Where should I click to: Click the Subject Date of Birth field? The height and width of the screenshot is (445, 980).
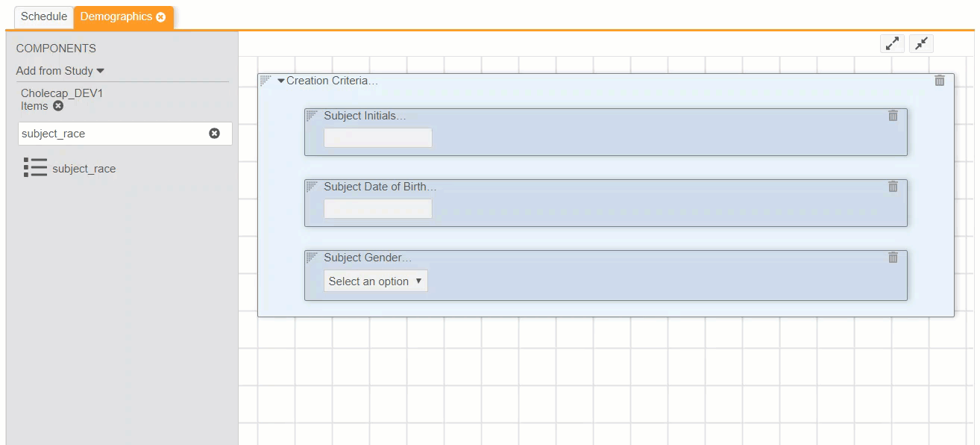click(377, 209)
